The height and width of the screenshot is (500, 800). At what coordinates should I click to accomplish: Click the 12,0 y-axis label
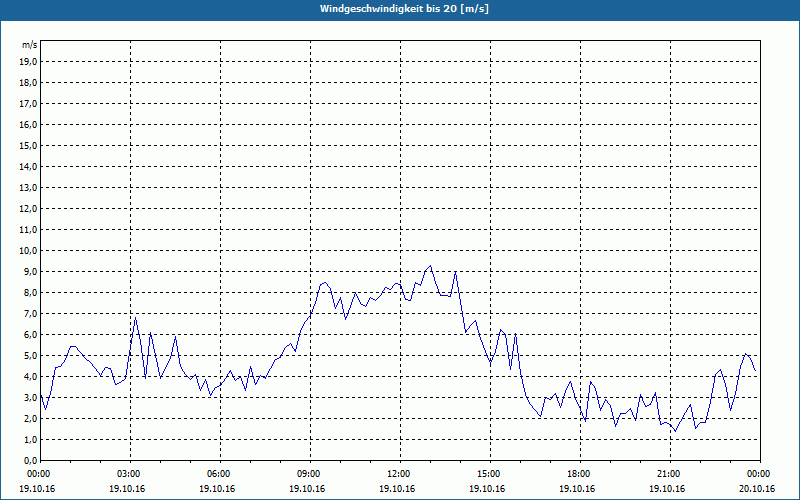click(x=28, y=209)
